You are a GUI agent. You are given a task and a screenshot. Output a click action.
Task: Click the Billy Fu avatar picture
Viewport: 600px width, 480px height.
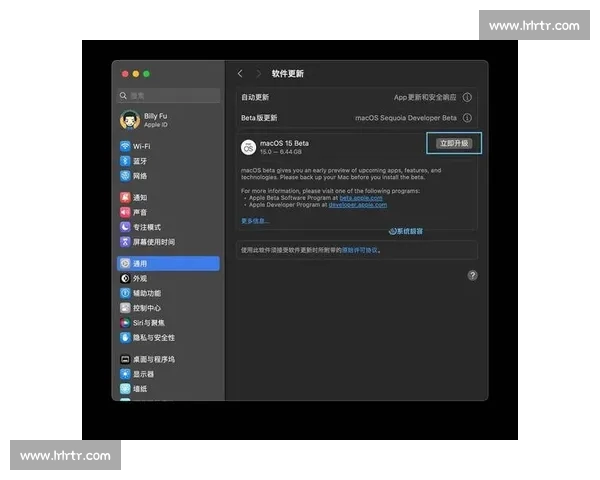[x=130, y=120]
